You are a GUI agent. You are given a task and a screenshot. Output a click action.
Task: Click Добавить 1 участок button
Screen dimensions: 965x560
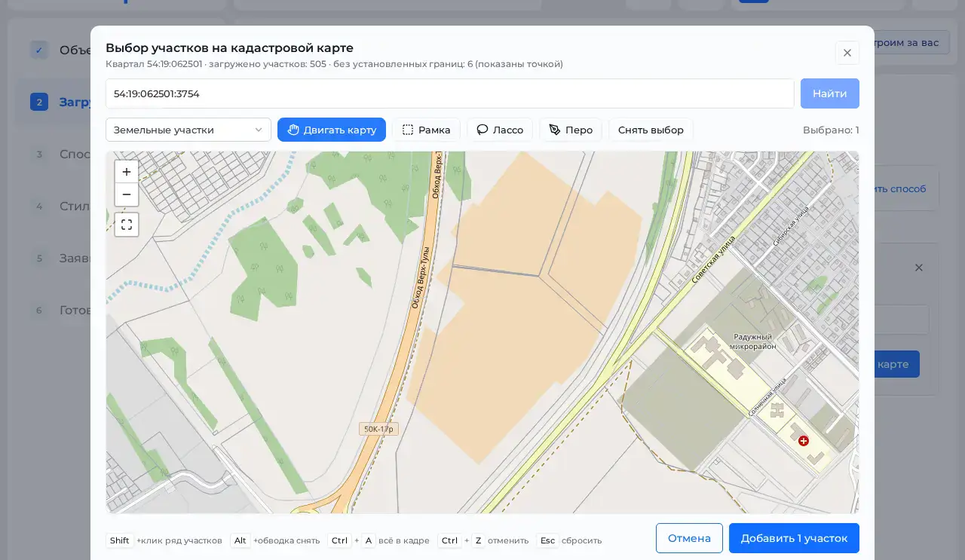pyautogui.click(x=794, y=538)
